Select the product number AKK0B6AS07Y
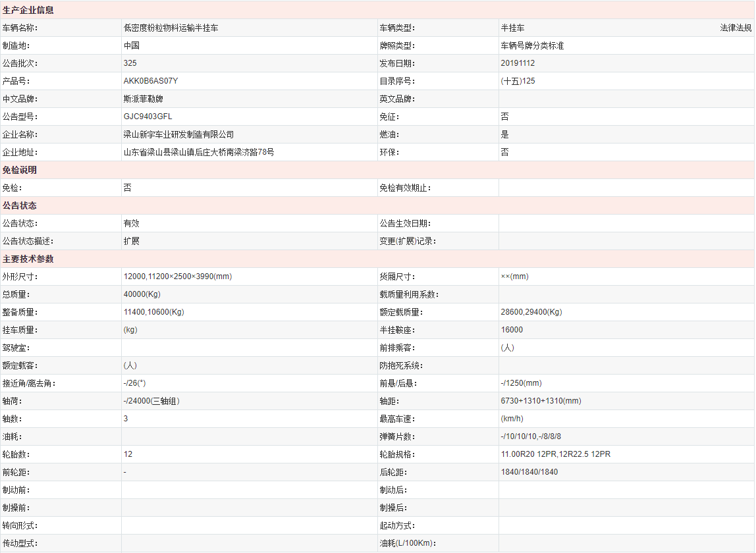Image resolution: width=756 pixels, height=553 pixels. click(x=150, y=81)
